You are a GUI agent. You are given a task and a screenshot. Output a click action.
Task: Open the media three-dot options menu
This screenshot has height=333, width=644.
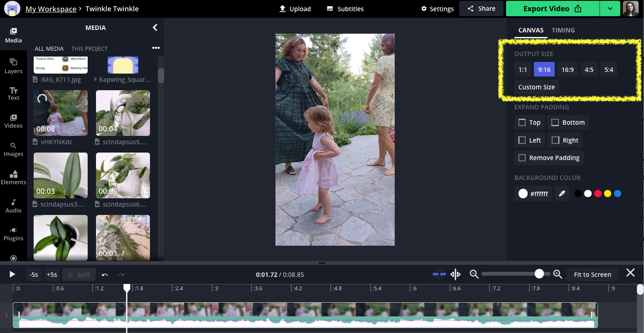pyautogui.click(x=156, y=48)
